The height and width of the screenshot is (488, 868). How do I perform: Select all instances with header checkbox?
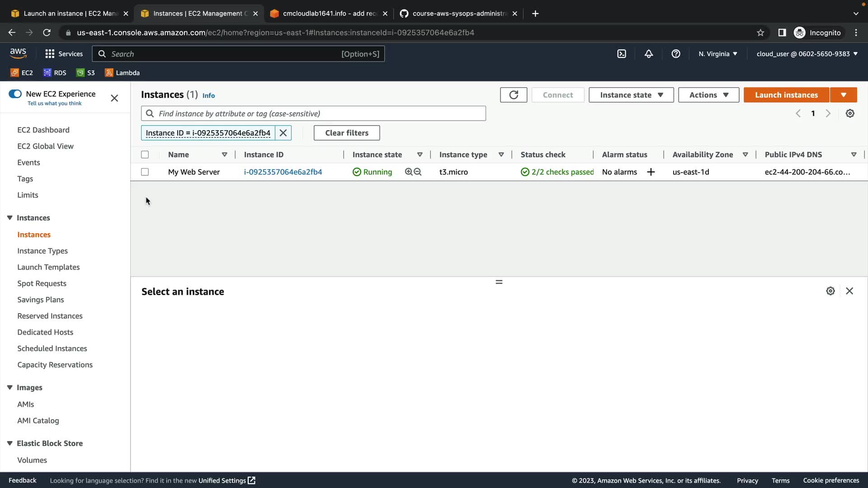tap(145, 155)
